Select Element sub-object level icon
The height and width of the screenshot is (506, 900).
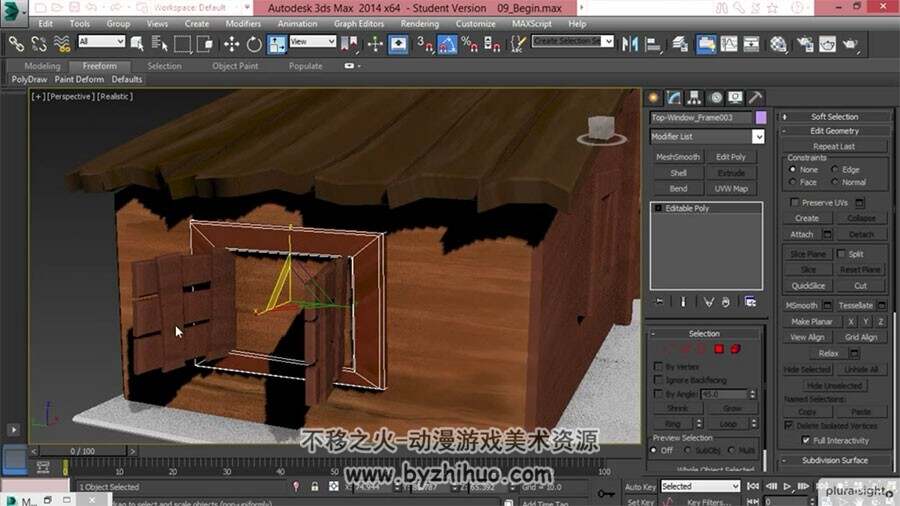pyautogui.click(x=735, y=349)
